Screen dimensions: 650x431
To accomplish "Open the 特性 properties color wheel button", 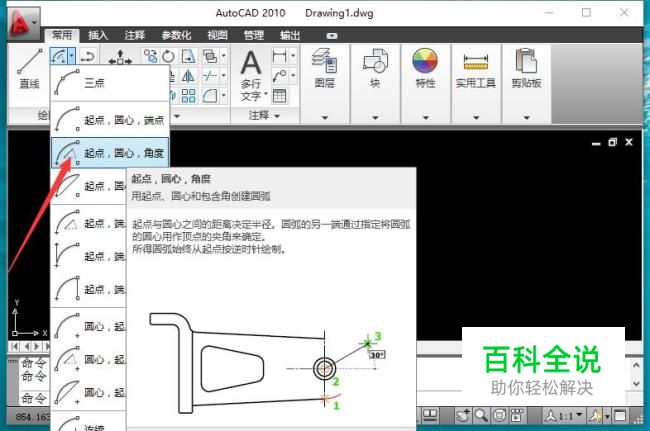I will [x=425, y=69].
